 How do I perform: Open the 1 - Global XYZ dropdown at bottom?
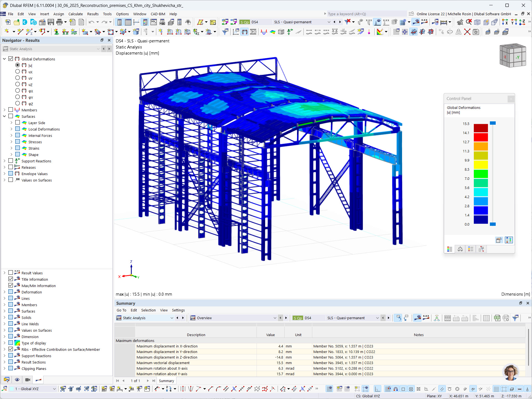pos(54,389)
